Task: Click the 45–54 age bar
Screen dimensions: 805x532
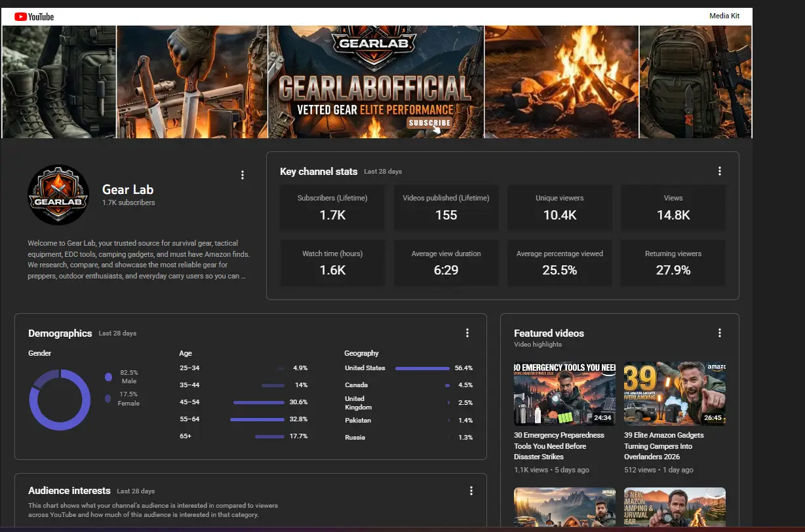Action: point(259,402)
